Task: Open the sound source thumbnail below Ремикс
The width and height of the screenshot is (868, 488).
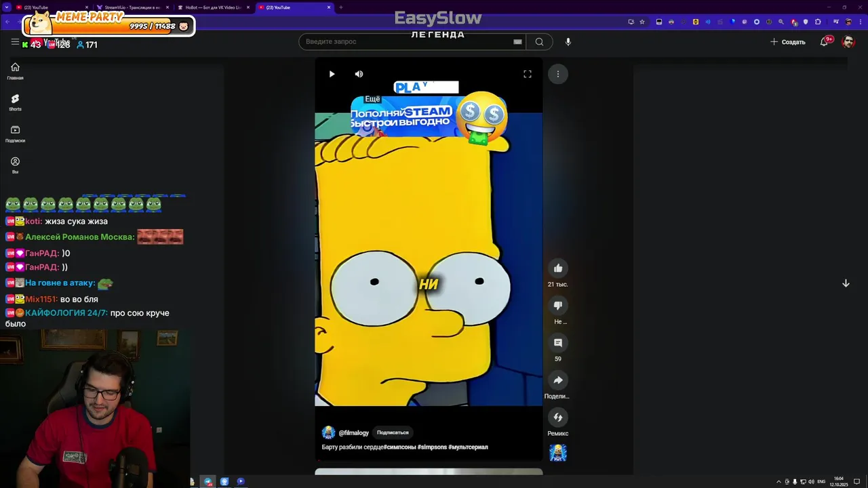Action: pos(558,453)
